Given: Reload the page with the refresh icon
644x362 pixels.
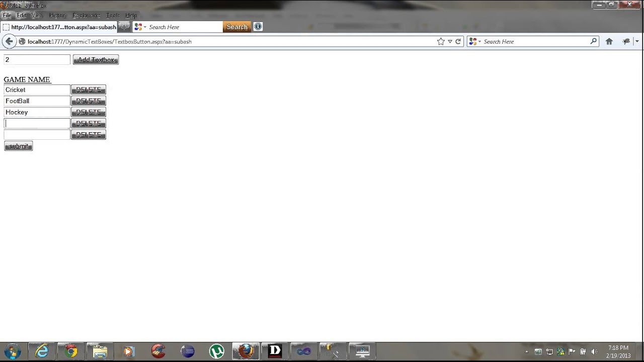Looking at the screenshot, I should 458,41.
